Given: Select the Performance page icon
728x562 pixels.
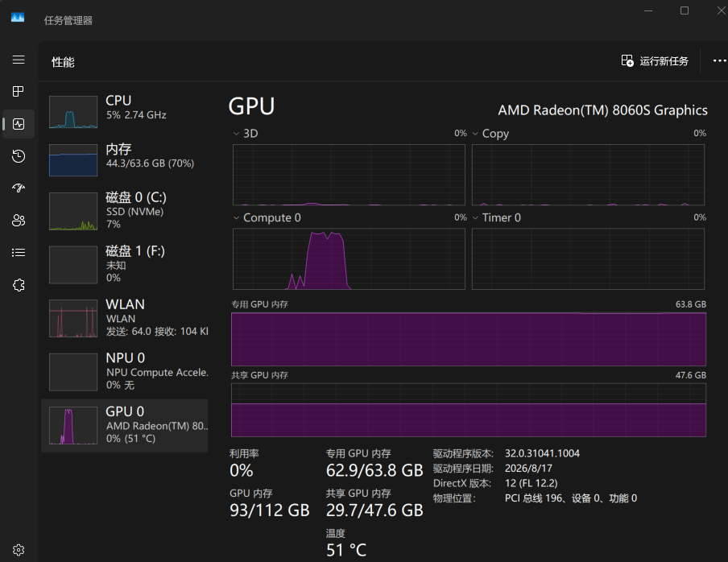Looking at the screenshot, I should (x=19, y=124).
